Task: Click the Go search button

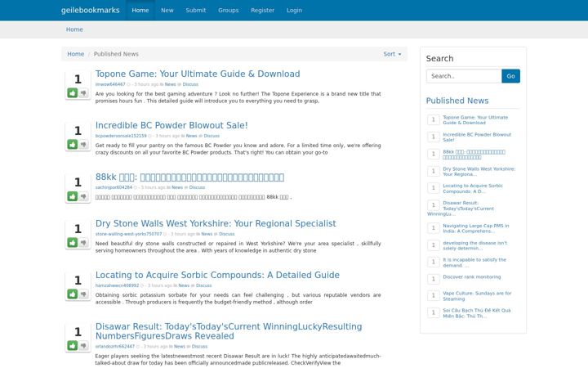Action: pos(510,76)
